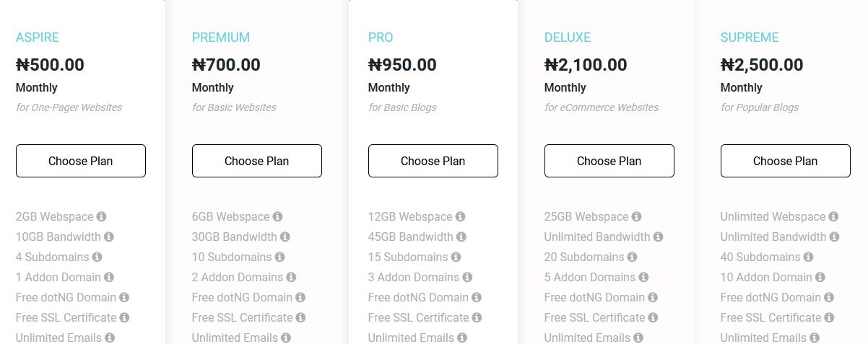Show info for 5 Addon Domains
The width and height of the screenshot is (868, 344).
644,277
